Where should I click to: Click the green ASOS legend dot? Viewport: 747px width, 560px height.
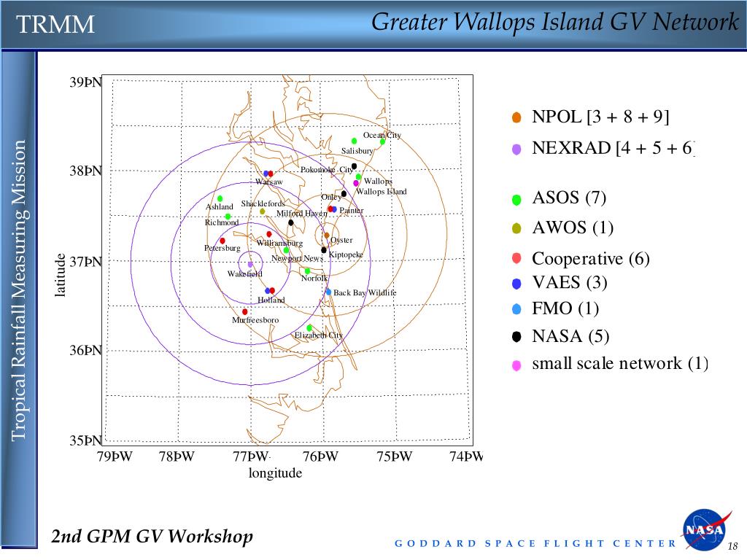tap(516, 200)
